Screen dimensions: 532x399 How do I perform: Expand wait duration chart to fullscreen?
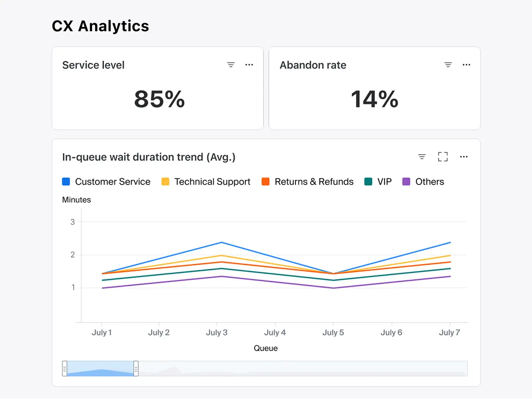click(x=443, y=157)
